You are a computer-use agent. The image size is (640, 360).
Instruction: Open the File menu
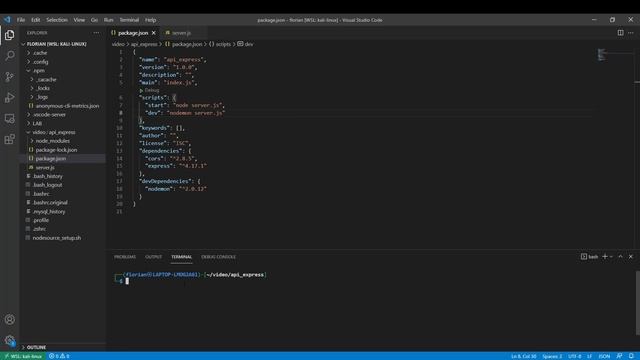[x=21, y=20]
